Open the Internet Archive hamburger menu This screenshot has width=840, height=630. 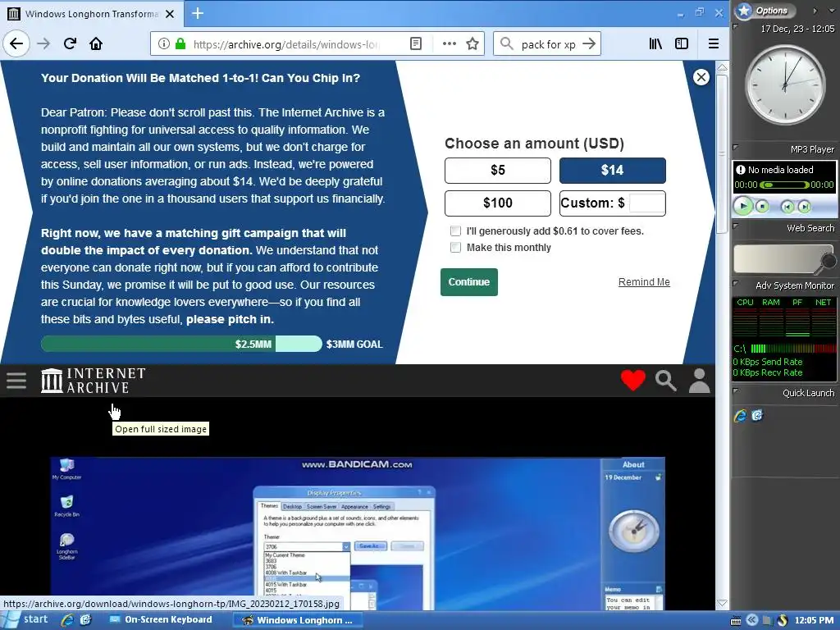tap(16, 381)
